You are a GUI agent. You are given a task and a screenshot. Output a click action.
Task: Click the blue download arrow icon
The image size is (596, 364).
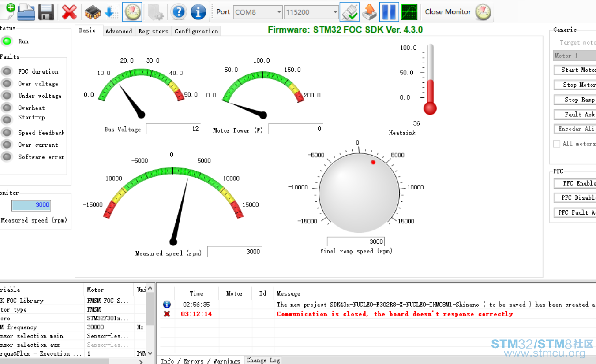pos(111,12)
